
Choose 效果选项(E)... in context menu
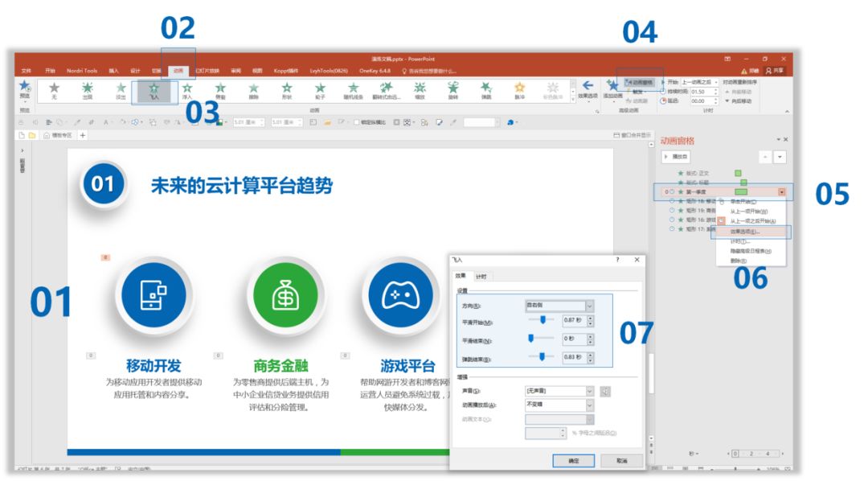tap(751, 232)
